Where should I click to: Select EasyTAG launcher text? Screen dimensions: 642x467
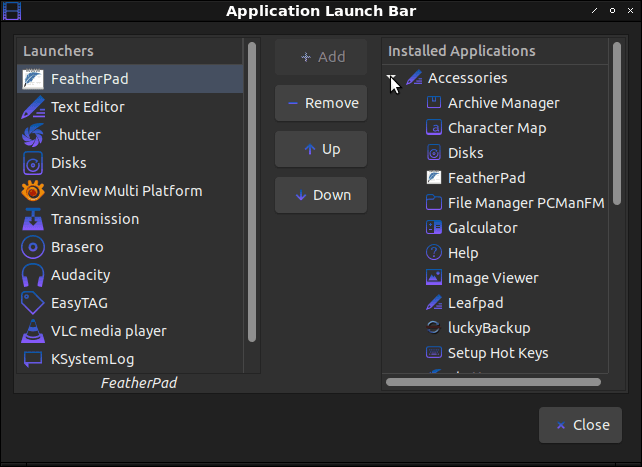[x=79, y=303]
